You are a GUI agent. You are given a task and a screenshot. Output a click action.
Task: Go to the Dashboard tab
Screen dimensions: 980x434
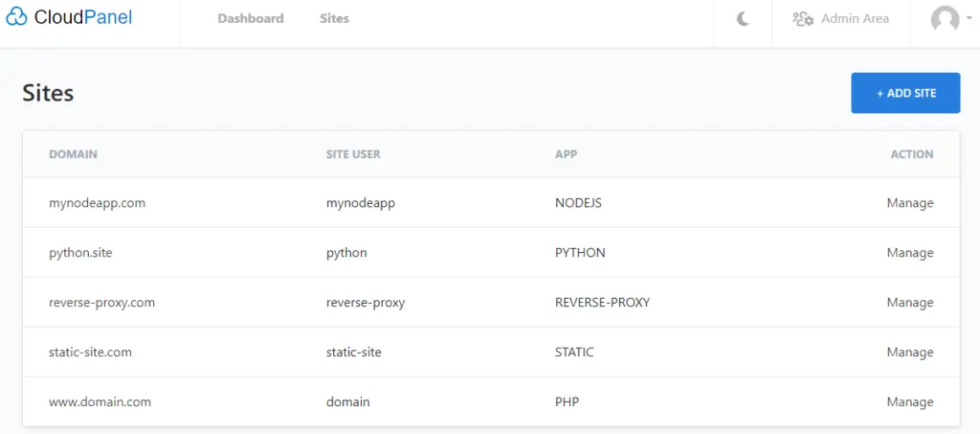coord(251,19)
